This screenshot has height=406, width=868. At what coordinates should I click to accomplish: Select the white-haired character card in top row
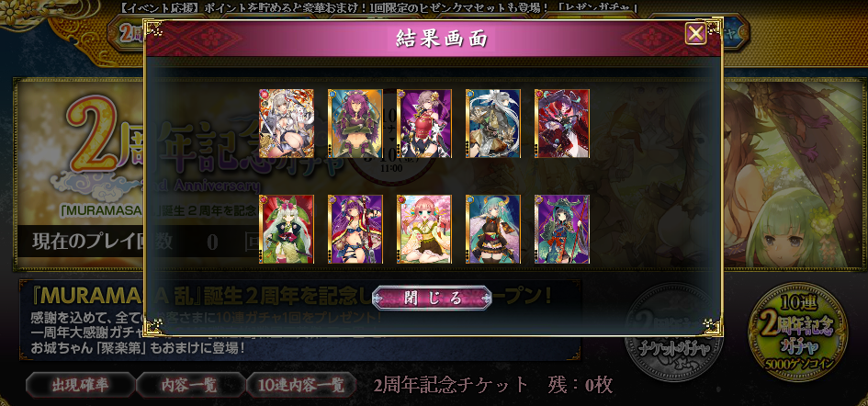tap(287, 123)
